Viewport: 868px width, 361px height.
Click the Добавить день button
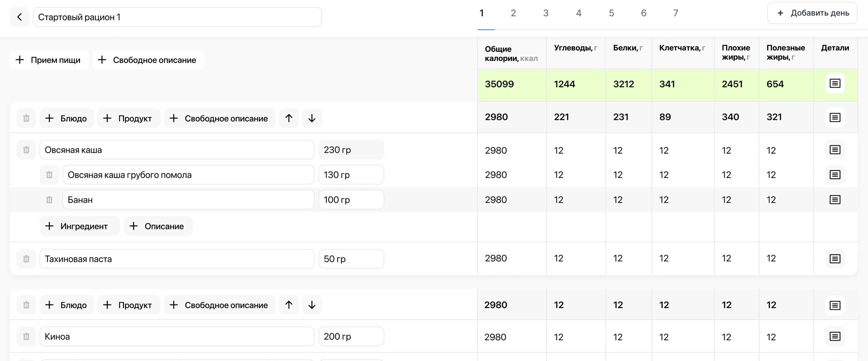tap(812, 13)
